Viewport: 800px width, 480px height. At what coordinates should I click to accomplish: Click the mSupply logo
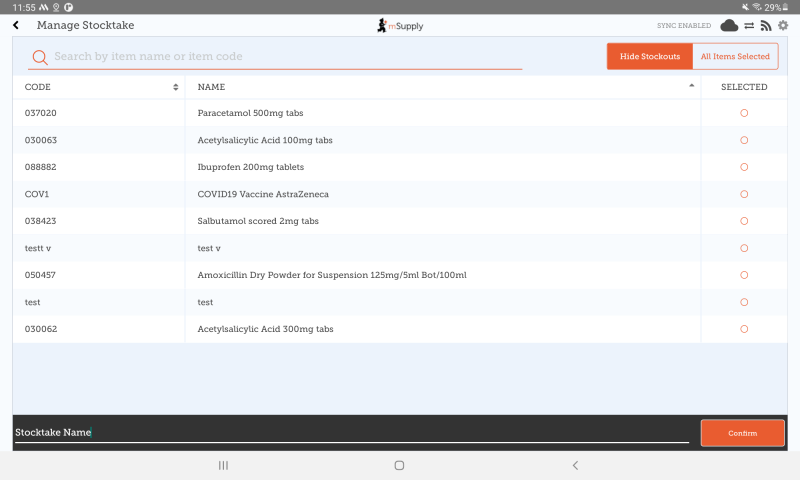point(400,25)
